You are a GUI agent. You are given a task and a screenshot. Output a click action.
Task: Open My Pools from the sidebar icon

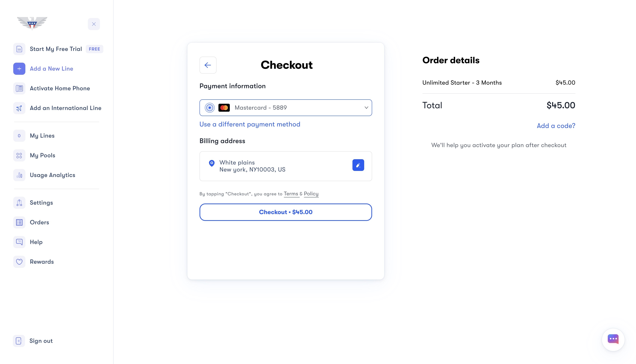click(19, 155)
